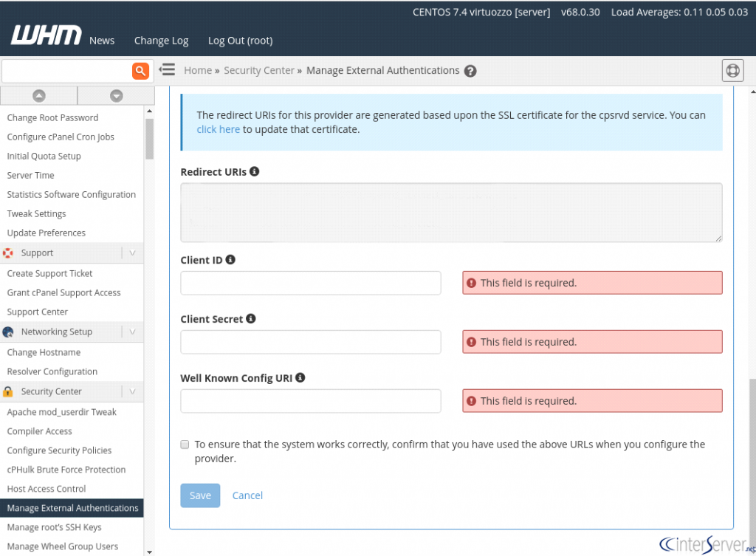Screen dimensions: 756x556
Task: Open the News menu item
Action: click(102, 41)
